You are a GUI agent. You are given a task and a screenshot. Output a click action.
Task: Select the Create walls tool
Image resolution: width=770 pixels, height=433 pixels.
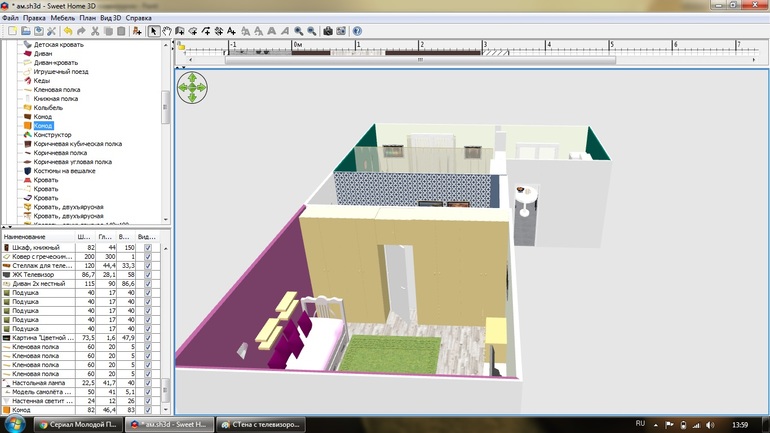(180, 31)
